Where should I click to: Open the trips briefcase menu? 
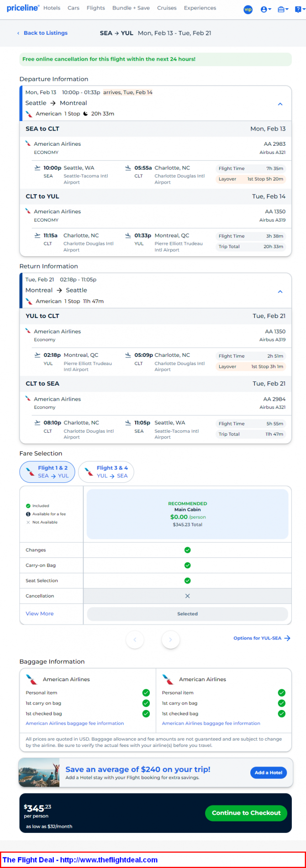[283, 9]
